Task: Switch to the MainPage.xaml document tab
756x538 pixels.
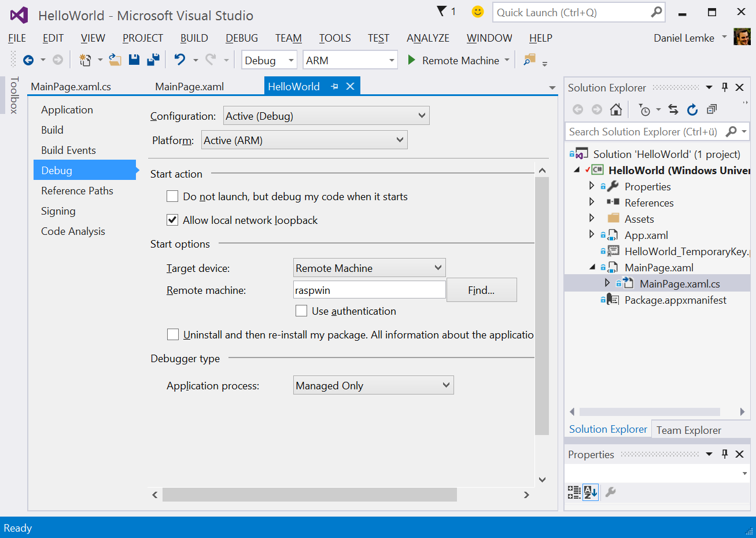Action: click(x=190, y=87)
